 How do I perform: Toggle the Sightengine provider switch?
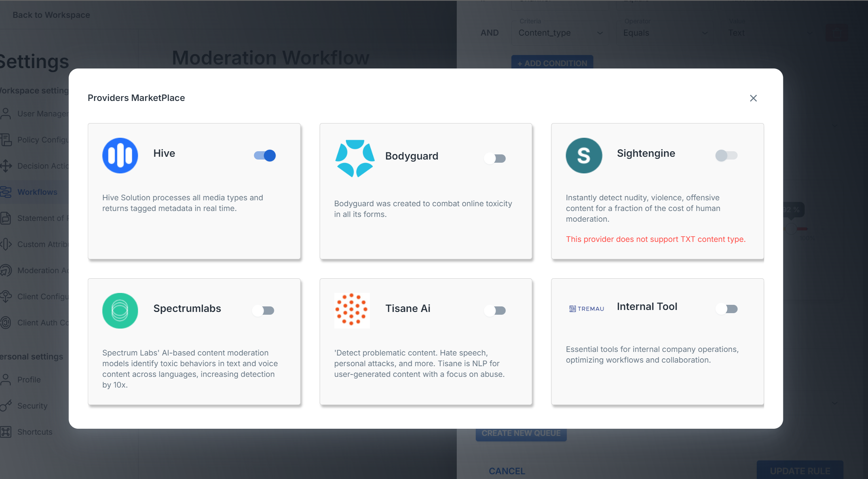click(x=727, y=156)
